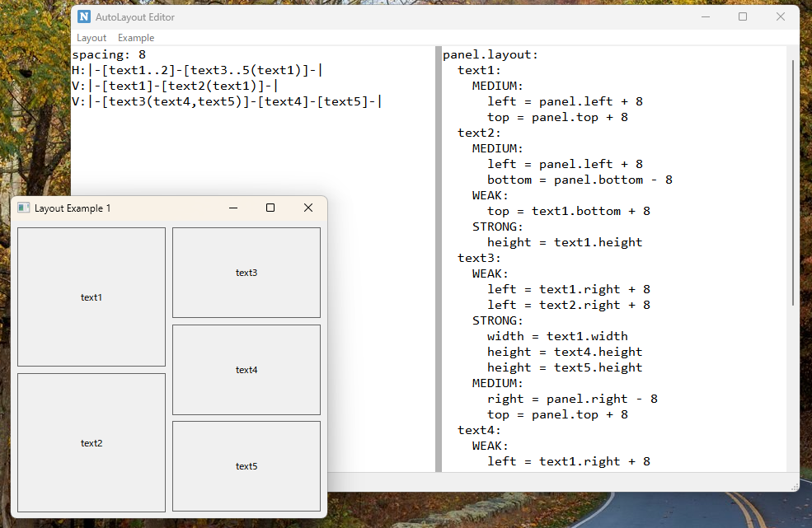Click the Layout Example 1 window icon
This screenshot has height=528, width=812.
(x=24, y=208)
